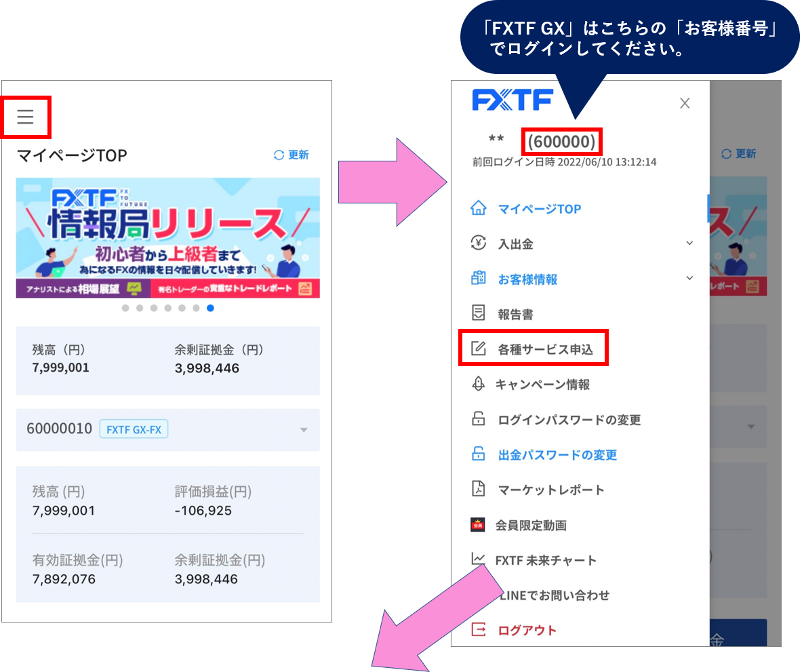Screen dimensions: 804x672
Task: Click the logout icon beside ログアウト
Action: click(479, 629)
